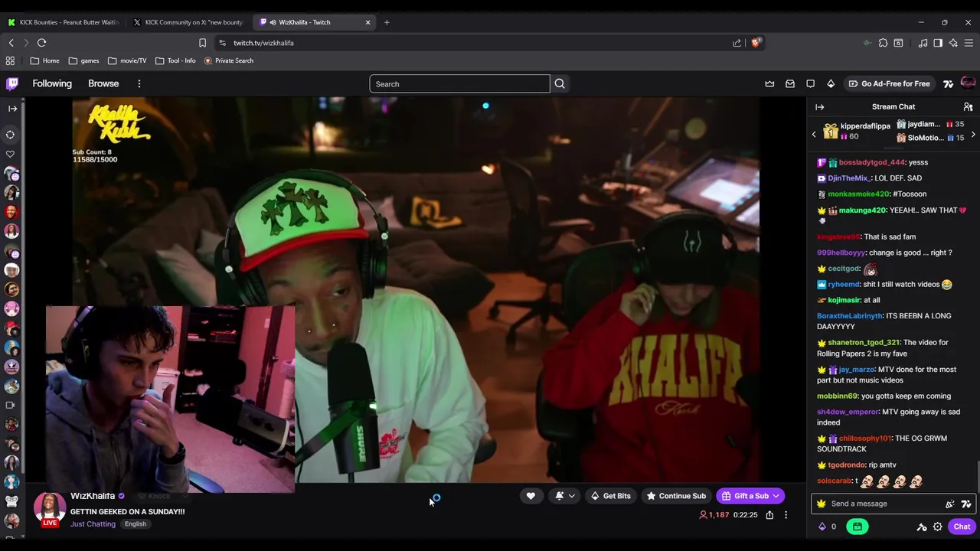
Task: Click the Get Bits button
Action: point(610,496)
